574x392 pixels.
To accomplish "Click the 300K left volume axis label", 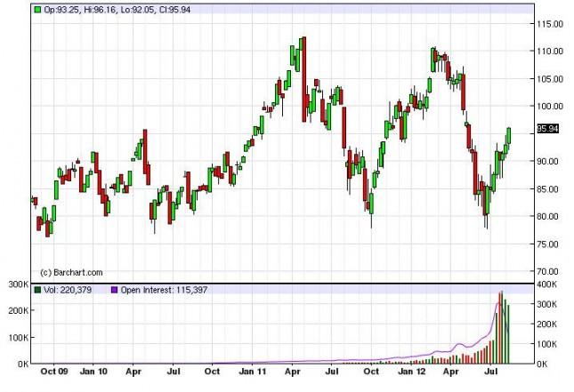I will [x=19, y=284].
